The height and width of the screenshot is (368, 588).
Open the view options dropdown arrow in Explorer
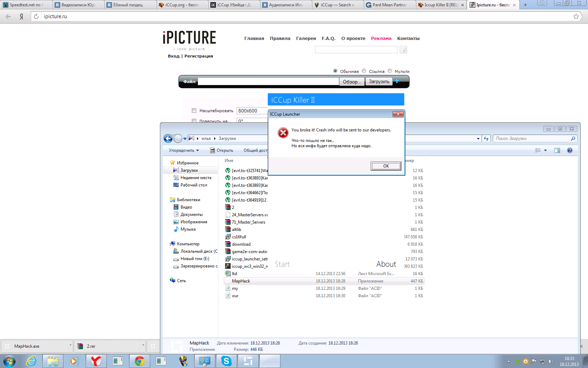click(545, 150)
